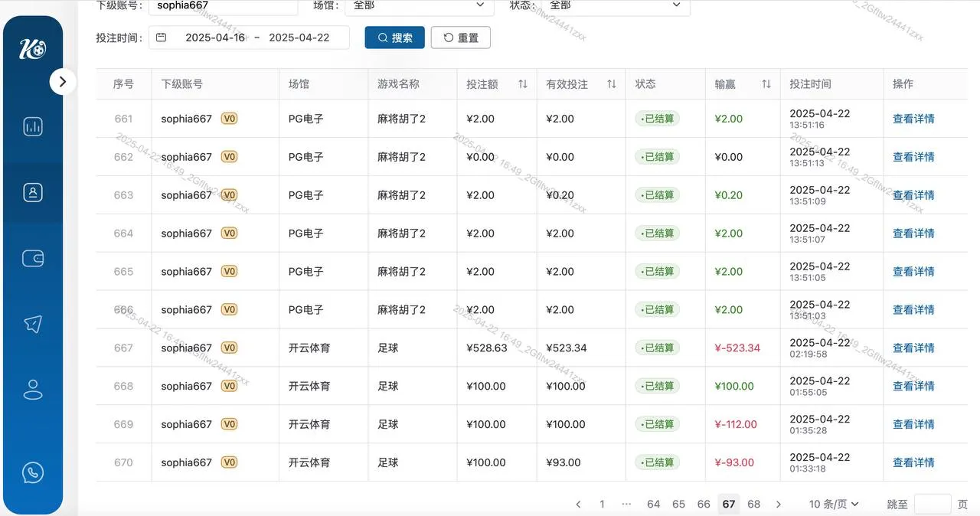Screen dimensions: 980x516
Task: Select the member profile icon in sidebar
Action: pos(32,192)
